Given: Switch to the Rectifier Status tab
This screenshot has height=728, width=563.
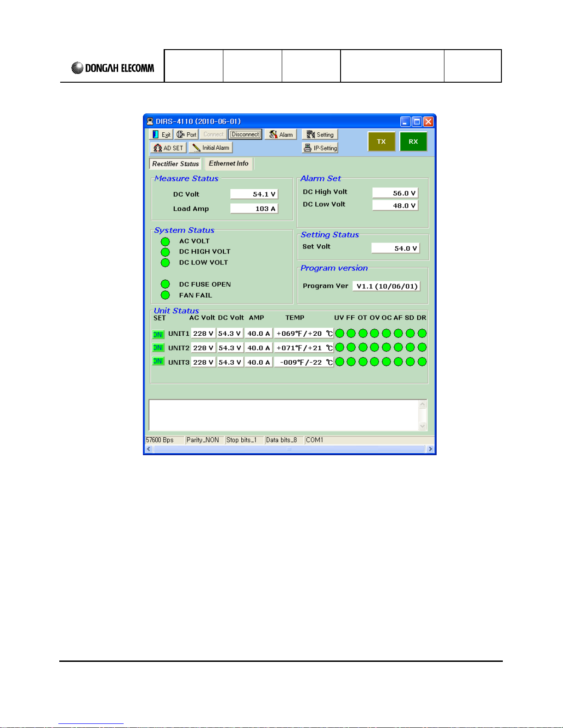Looking at the screenshot, I should (x=176, y=164).
